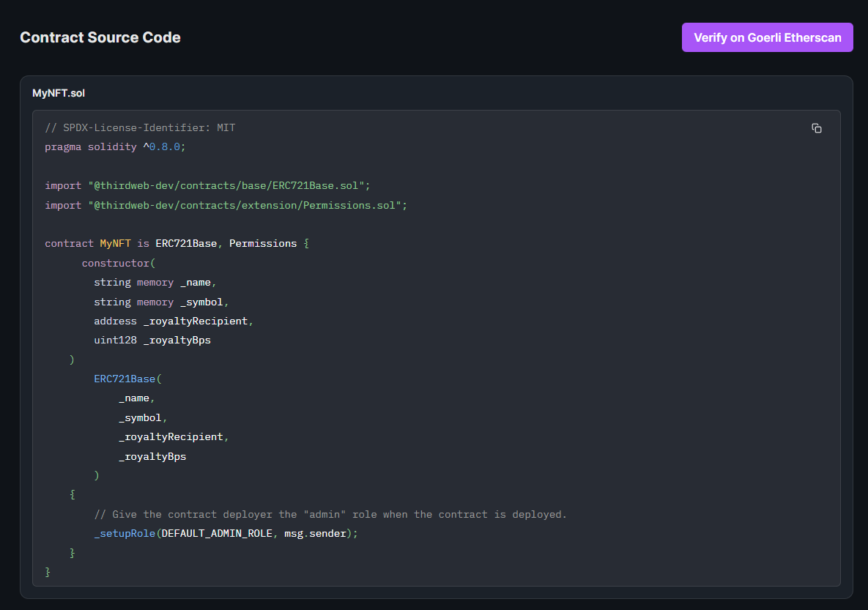The height and width of the screenshot is (610, 868).
Task: Click the pragma solidity ^0.8.0 line
Action: point(115,146)
